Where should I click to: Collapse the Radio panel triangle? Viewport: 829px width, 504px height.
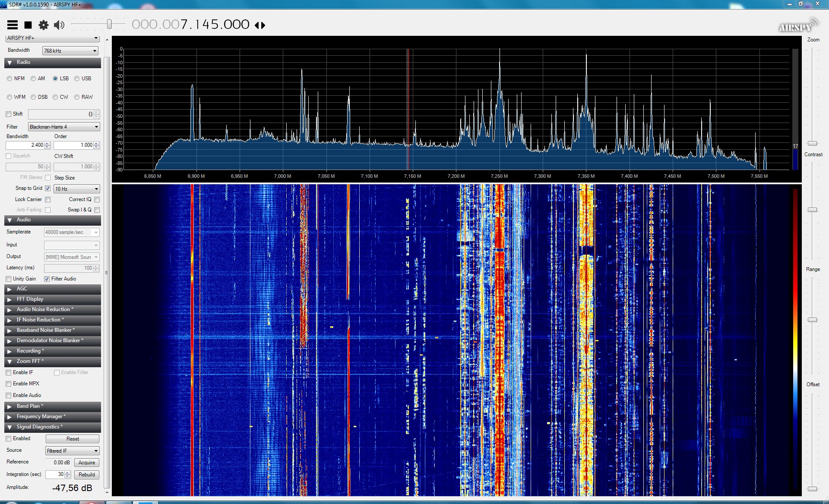point(9,63)
